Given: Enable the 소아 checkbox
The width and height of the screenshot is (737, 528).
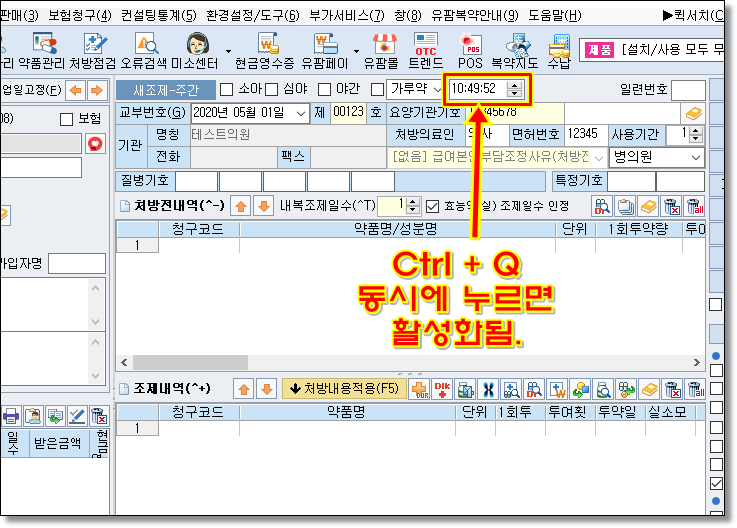Looking at the screenshot, I should [226, 90].
